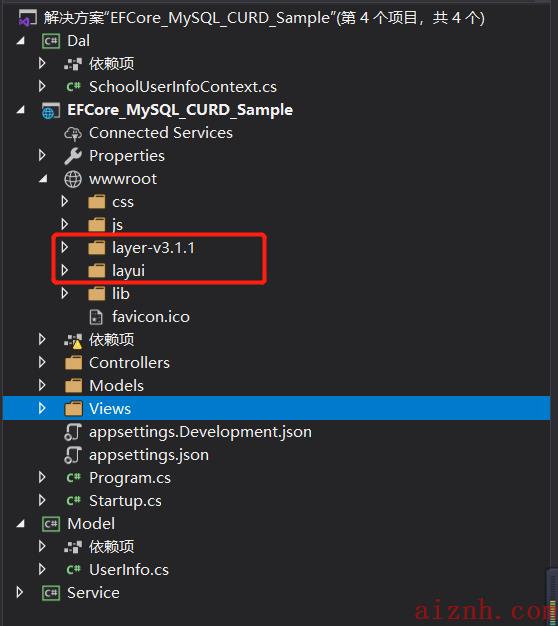This screenshot has height=626, width=558.
Task: Collapse the Model project node
Action: tap(20, 523)
